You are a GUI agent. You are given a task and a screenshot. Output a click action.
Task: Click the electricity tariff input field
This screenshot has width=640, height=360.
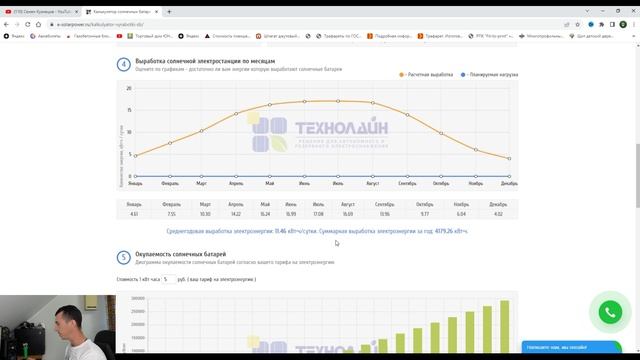tap(169, 280)
